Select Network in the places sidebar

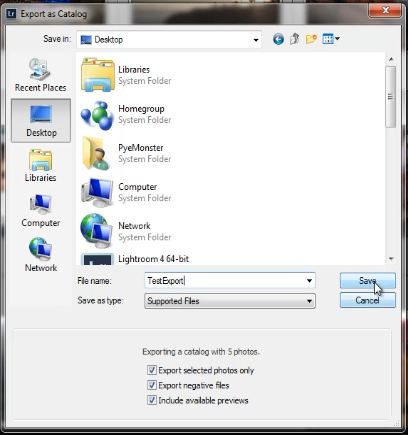click(x=41, y=255)
